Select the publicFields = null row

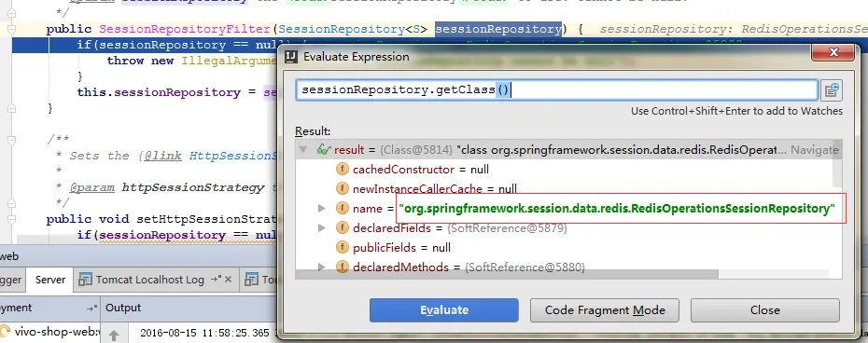564,247
